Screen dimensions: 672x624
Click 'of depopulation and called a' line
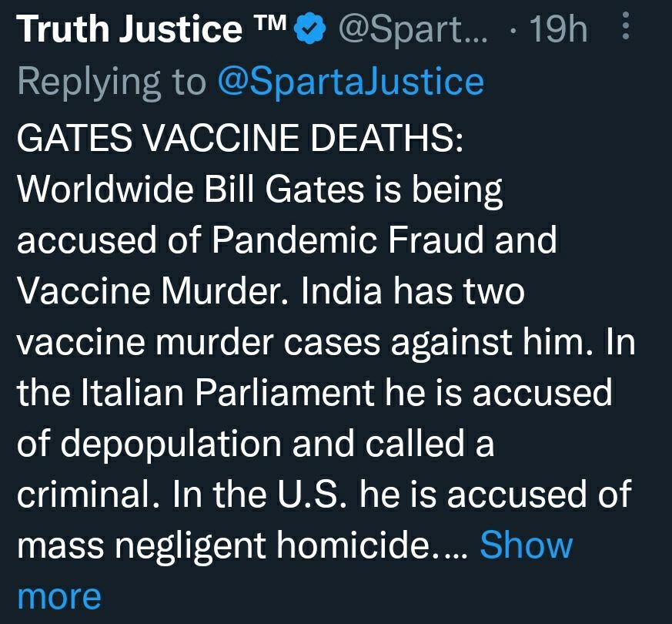click(255, 445)
